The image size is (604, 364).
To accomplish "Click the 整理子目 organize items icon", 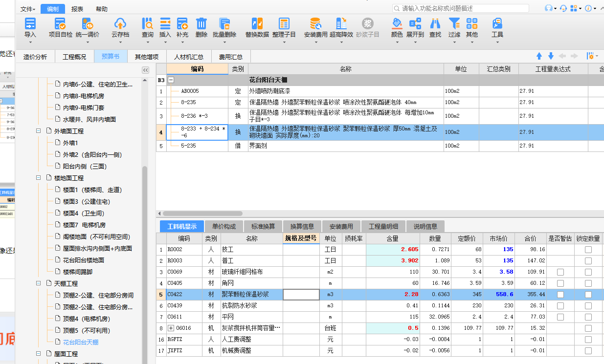I will 284,23.
